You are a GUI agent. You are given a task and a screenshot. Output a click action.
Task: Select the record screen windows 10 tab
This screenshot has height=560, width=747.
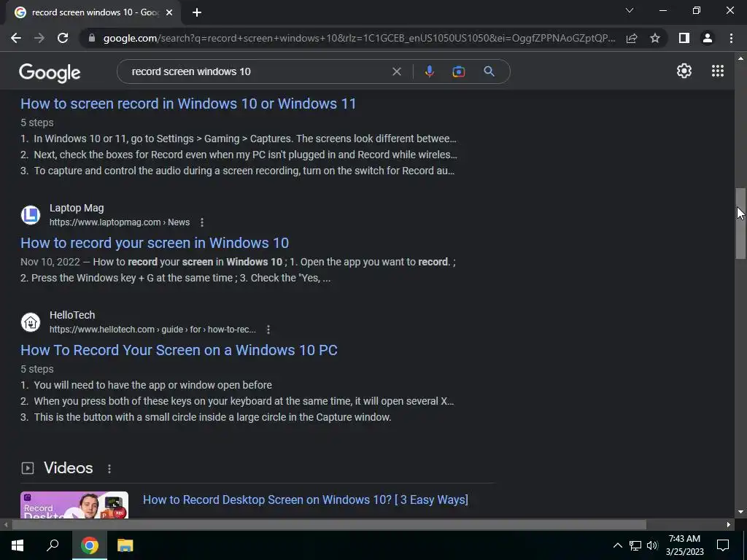tap(93, 12)
